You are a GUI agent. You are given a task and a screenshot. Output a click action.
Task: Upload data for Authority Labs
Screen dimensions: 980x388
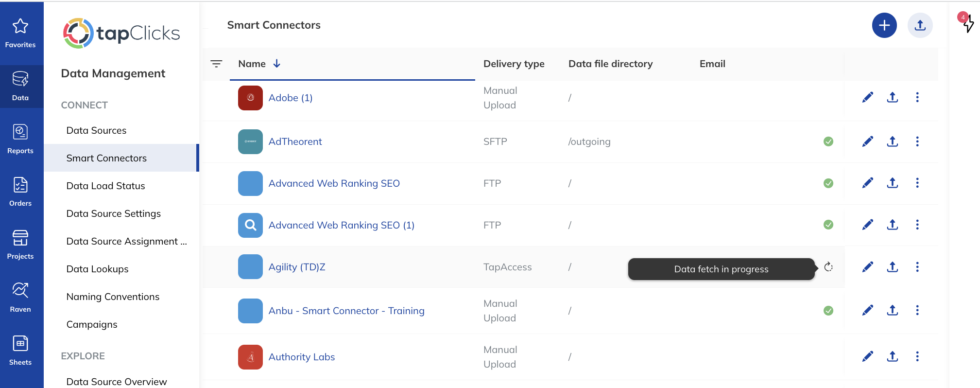[x=893, y=356]
